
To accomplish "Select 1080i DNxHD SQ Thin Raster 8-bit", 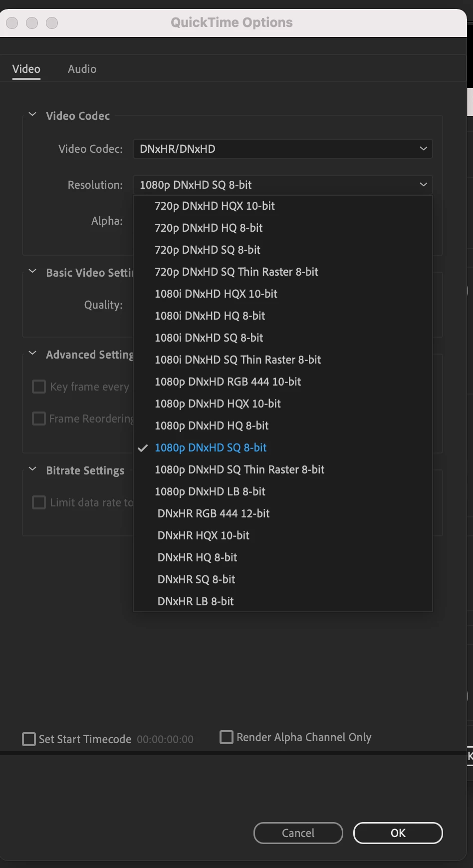I will click(282, 360).
